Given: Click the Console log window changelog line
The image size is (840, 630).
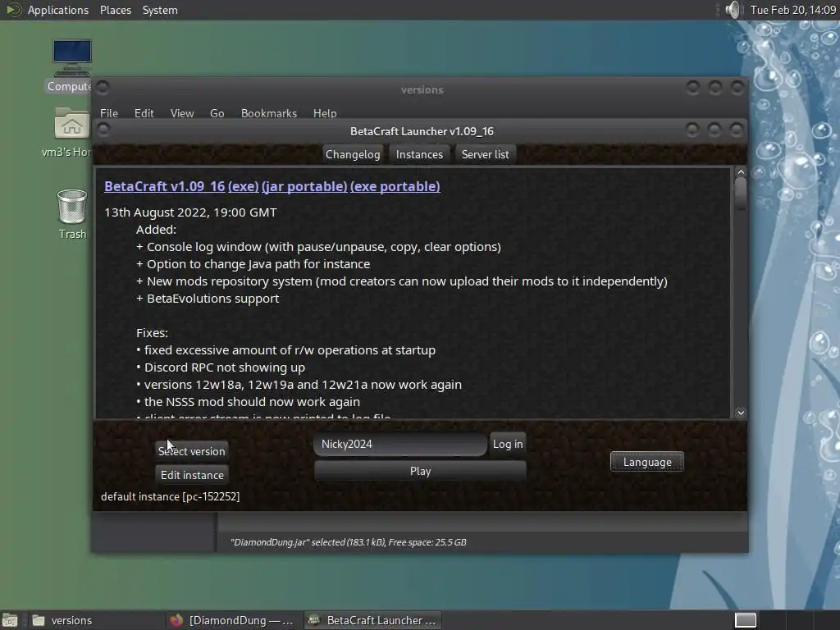Looking at the screenshot, I should tap(319, 247).
